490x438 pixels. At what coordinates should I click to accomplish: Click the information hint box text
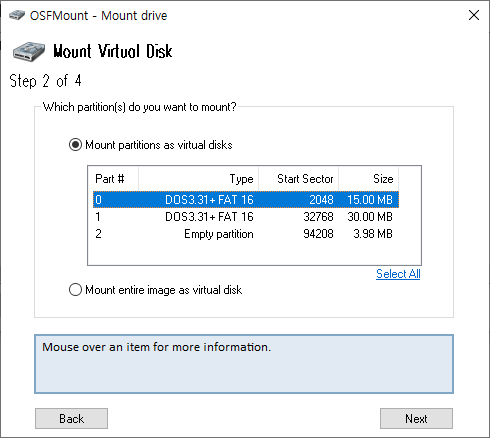[x=156, y=347]
